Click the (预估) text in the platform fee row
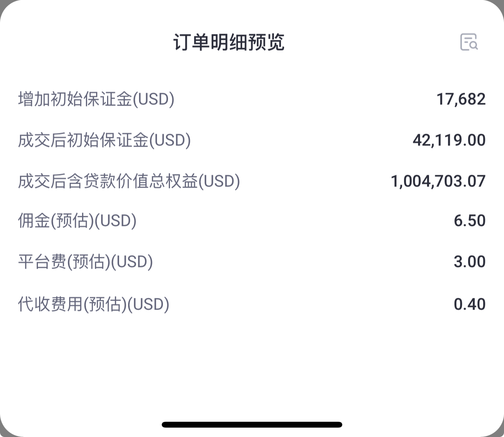 pos(89,262)
